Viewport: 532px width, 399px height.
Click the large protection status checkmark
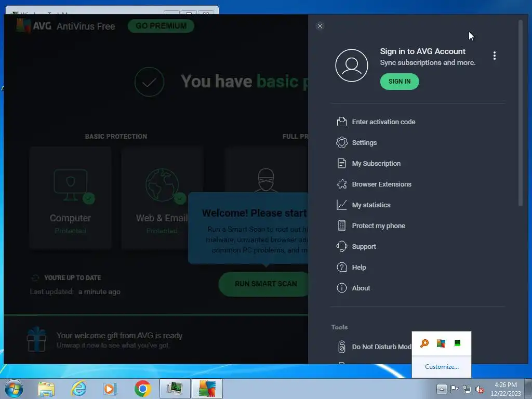click(x=149, y=82)
